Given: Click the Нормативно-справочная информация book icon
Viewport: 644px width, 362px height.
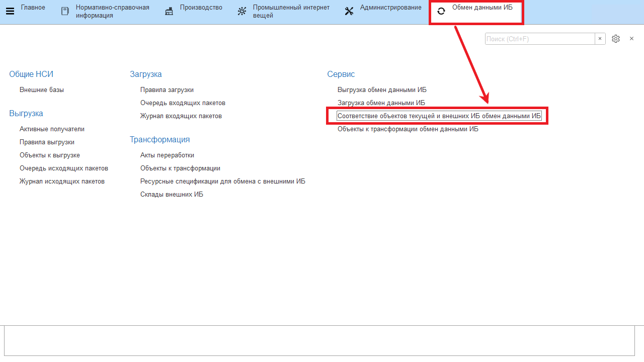Looking at the screenshot, I should [65, 11].
